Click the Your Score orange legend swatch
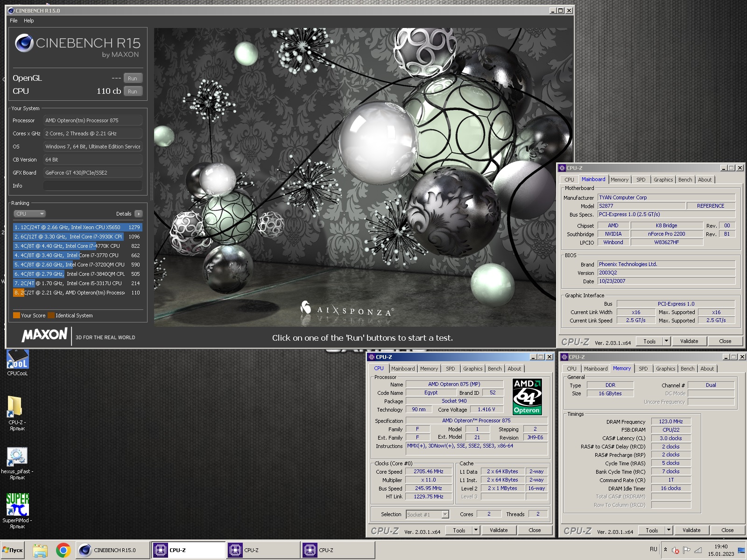Viewport: 747px width, 560px height. 16,315
